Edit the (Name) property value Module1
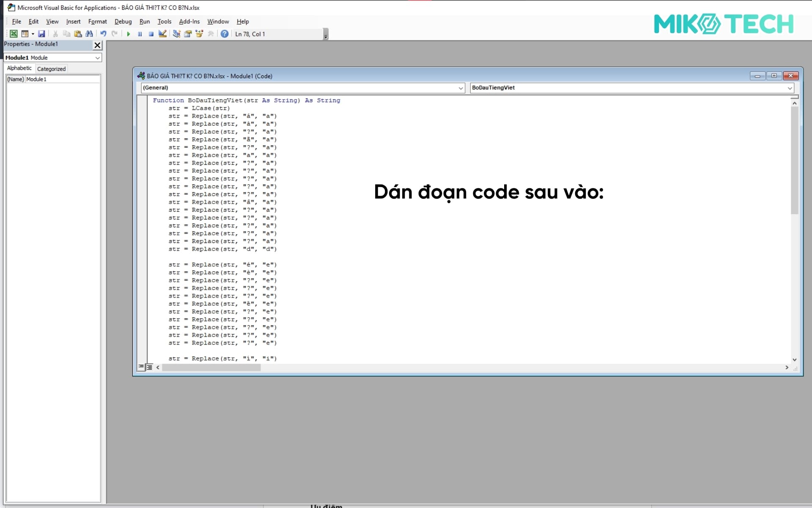Image resolution: width=812 pixels, height=508 pixels. click(x=63, y=79)
